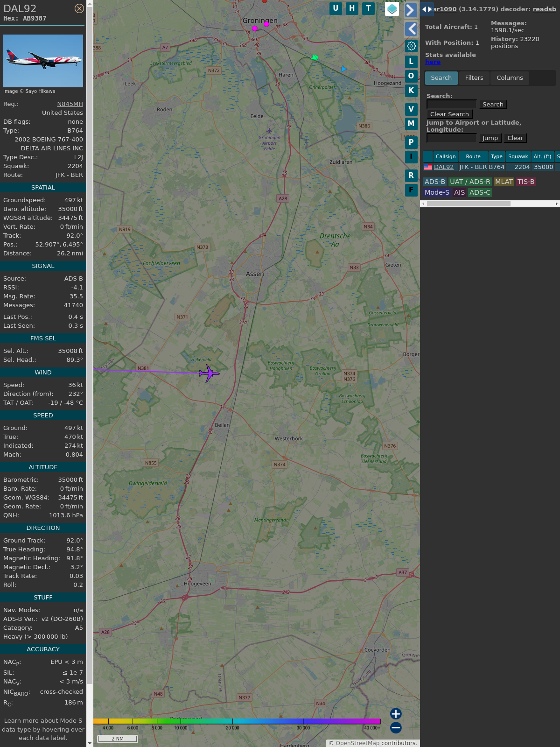Click the Clear button beside Jump

click(x=515, y=138)
